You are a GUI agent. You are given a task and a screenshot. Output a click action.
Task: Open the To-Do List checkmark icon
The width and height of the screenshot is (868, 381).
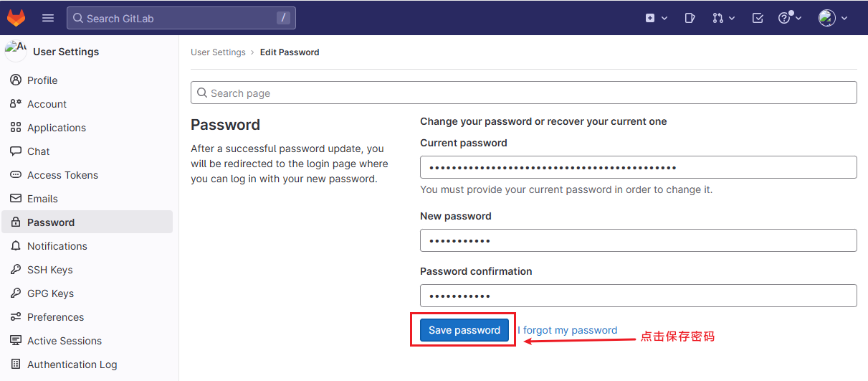point(758,18)
